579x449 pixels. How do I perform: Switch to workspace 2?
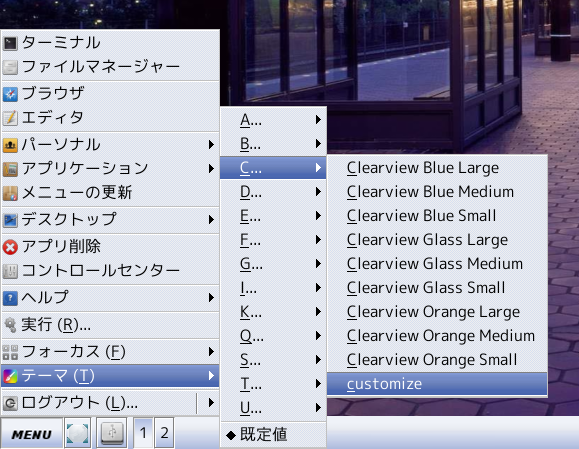(164, 433)
